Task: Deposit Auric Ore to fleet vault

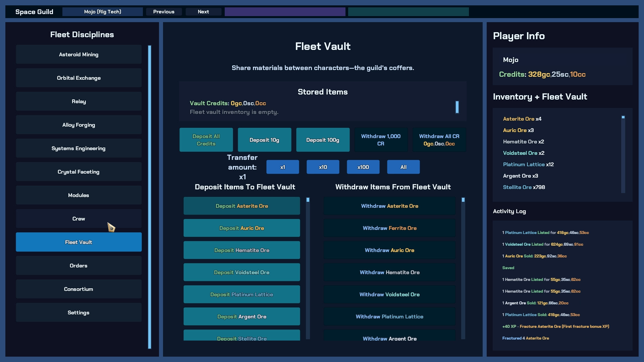Action: 241,228
